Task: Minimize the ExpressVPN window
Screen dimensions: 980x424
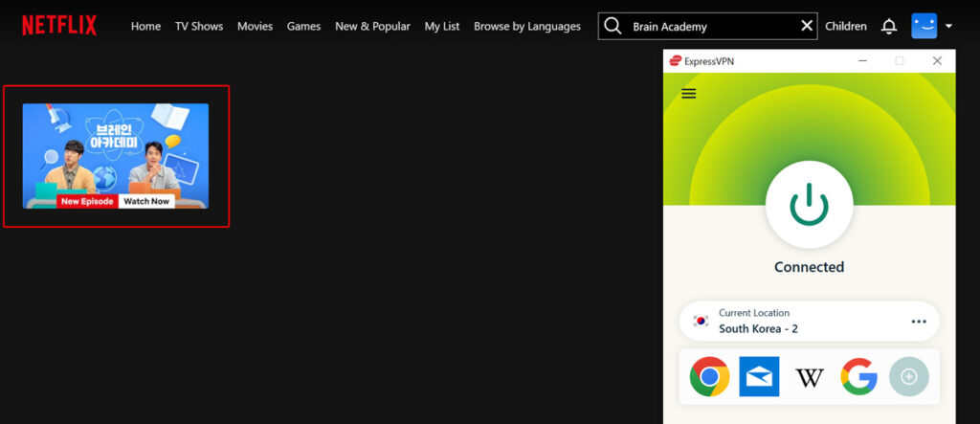Action: pyautogui.click(x=862, y=60)
